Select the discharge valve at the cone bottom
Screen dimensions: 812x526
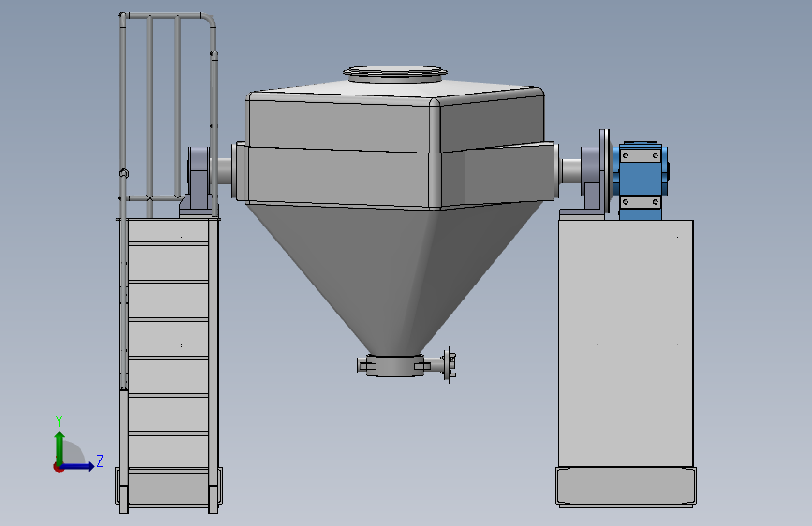[x=406, y=365]
